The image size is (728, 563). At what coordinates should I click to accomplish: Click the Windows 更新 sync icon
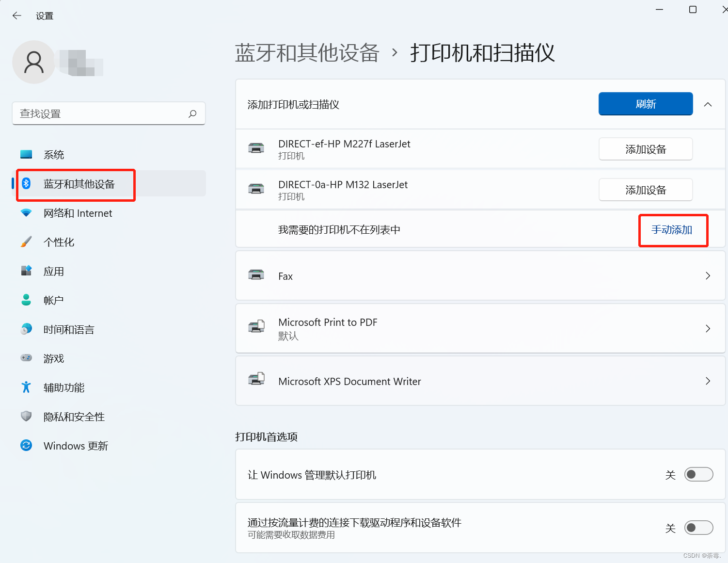26,445
